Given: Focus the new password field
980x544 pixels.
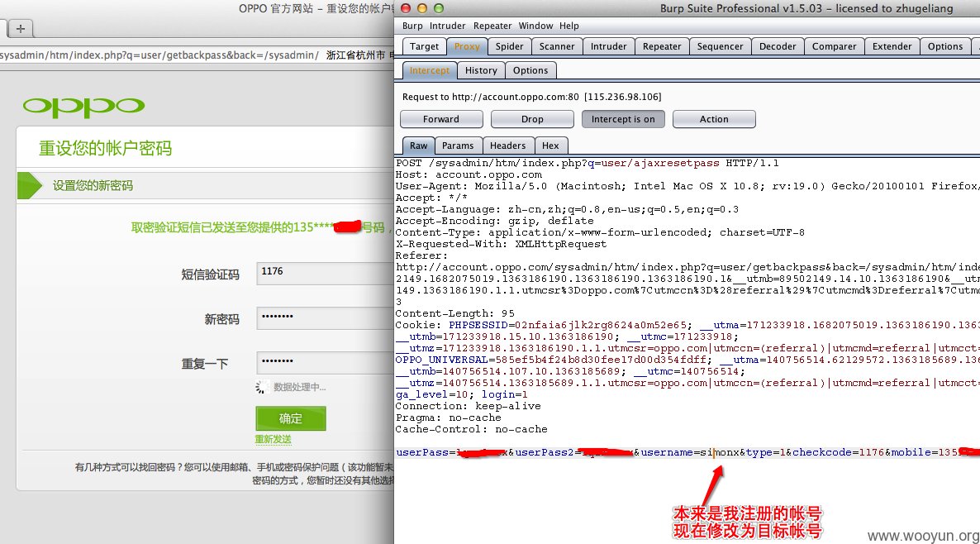Looking at the screenshot, I should (325, 318).
